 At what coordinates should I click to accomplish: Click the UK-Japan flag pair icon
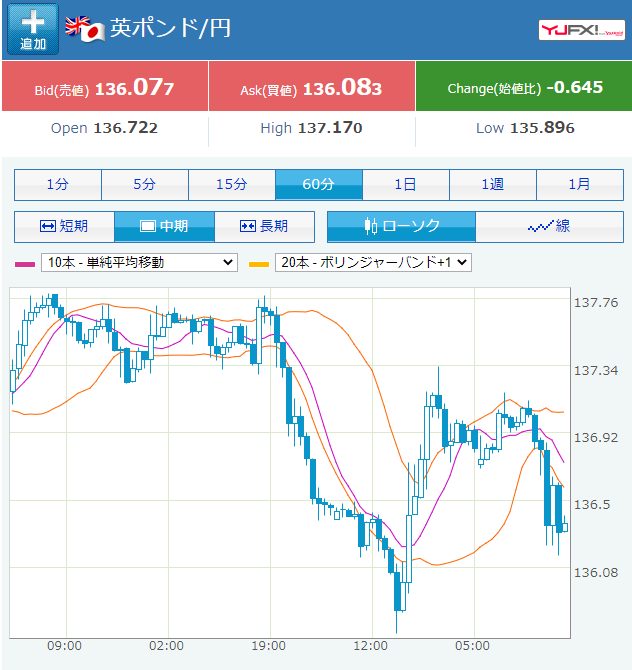point(85,29)
